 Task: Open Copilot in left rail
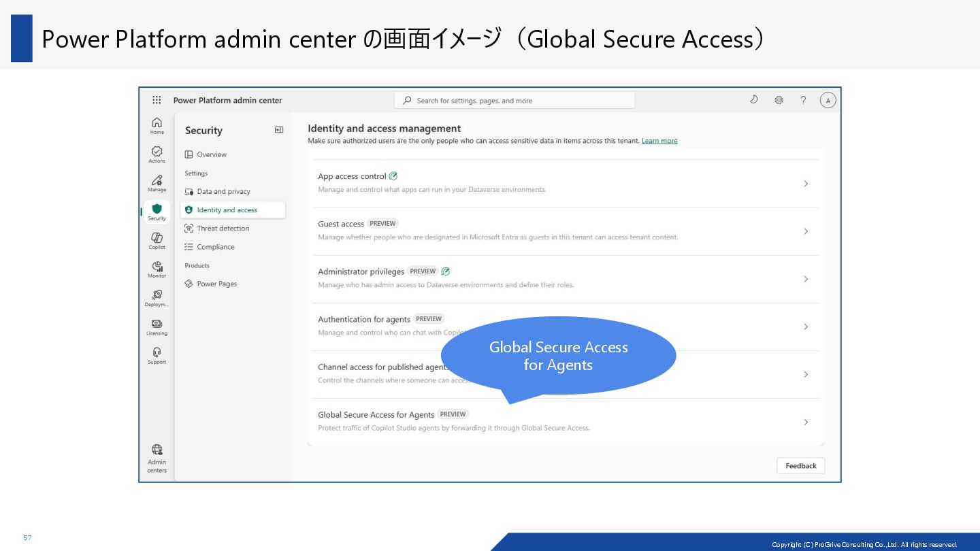pos(157,240)
